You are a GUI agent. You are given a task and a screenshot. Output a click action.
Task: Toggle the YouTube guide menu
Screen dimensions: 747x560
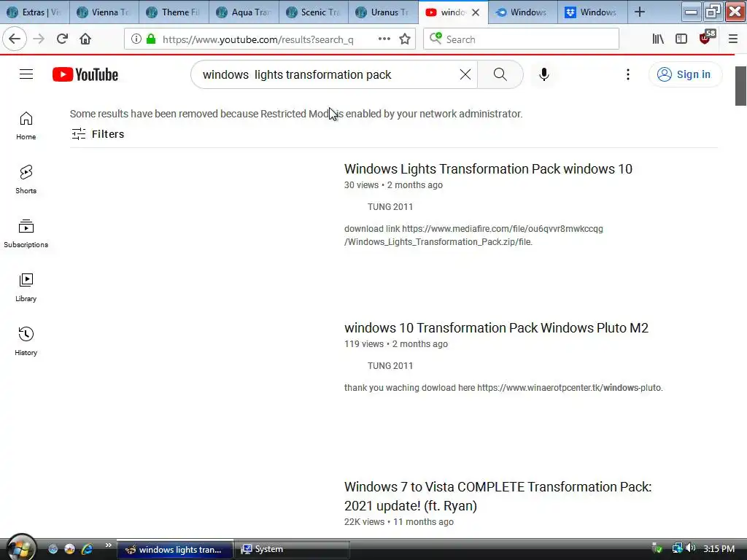tap(26, 74)
